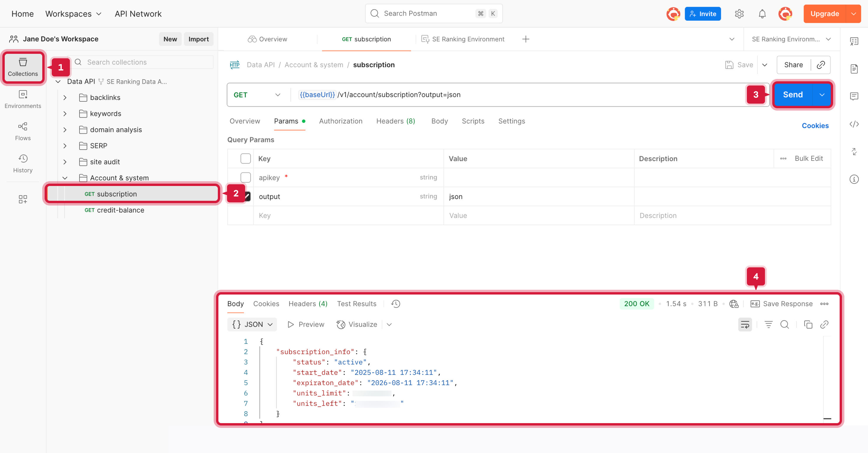
Task: Open the GET method dropdown
Action: pos(257,95)
